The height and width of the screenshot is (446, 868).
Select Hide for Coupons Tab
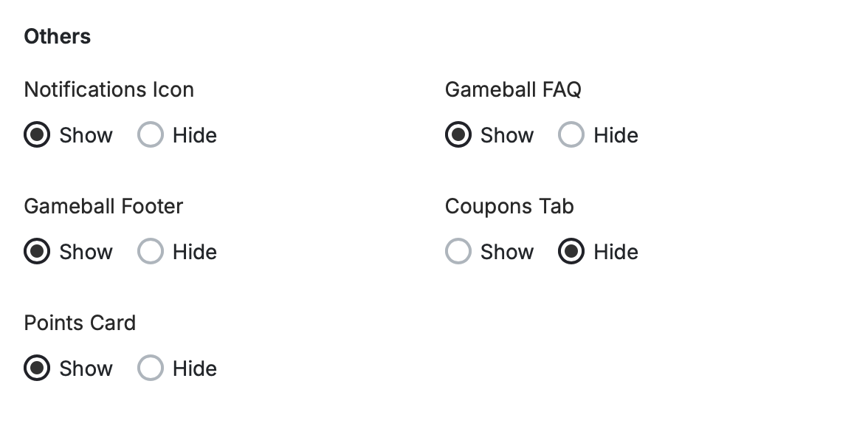571,251
